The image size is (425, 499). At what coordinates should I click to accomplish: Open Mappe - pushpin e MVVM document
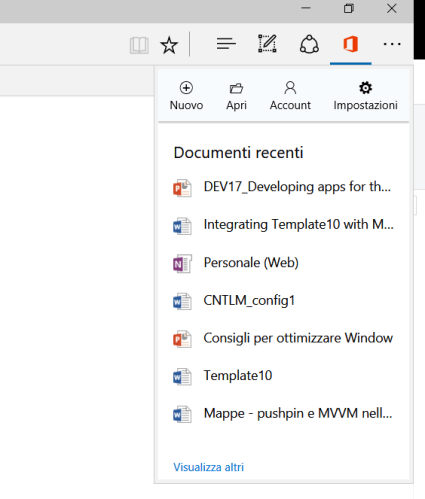298,413
